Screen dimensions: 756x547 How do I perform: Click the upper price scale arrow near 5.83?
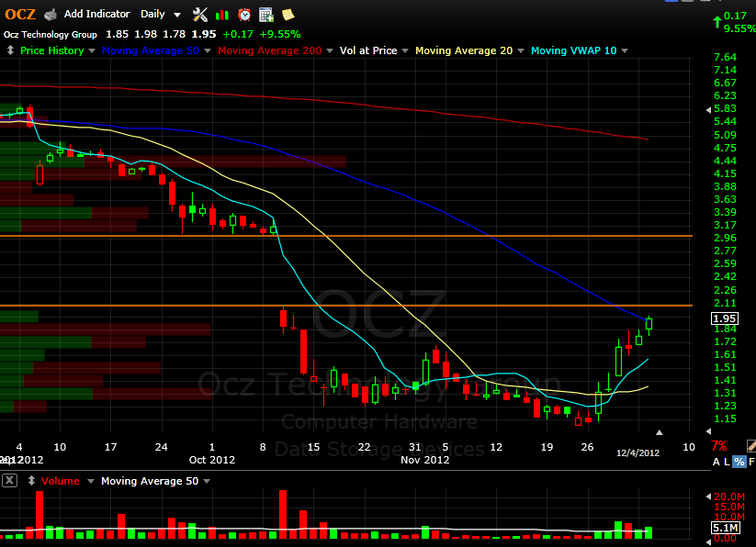709,110
